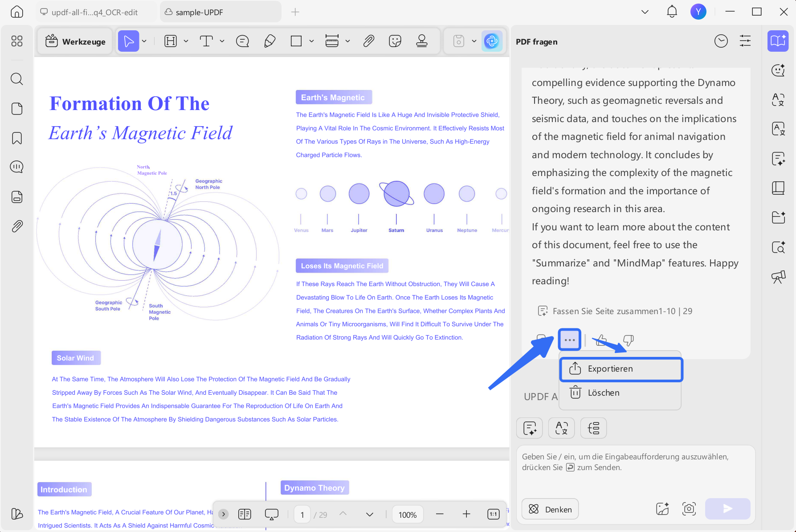The height and width of the screenshot is (532, 796).
Task: Open chat history clock icon
Action: [721, 41]
